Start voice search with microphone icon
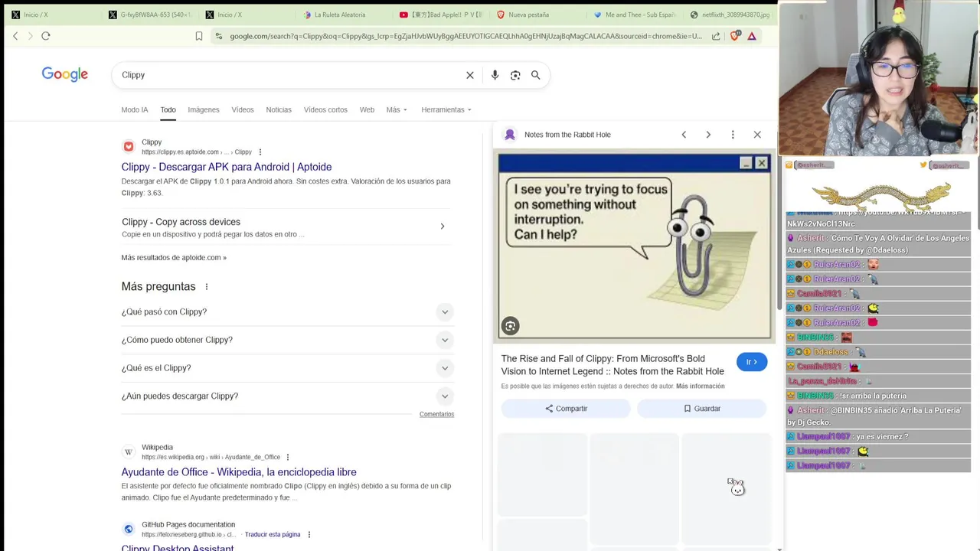The height and width of the screenshot is (551, 980). tap(495, 75)
